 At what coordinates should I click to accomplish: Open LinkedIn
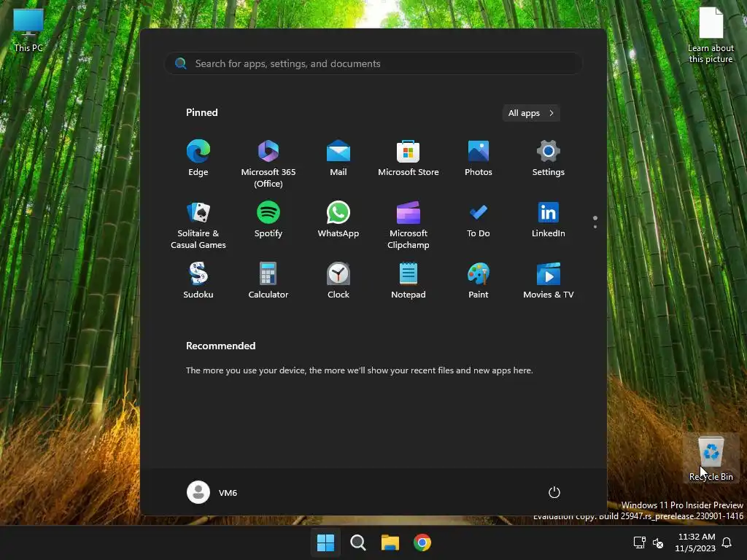(549, 219)
